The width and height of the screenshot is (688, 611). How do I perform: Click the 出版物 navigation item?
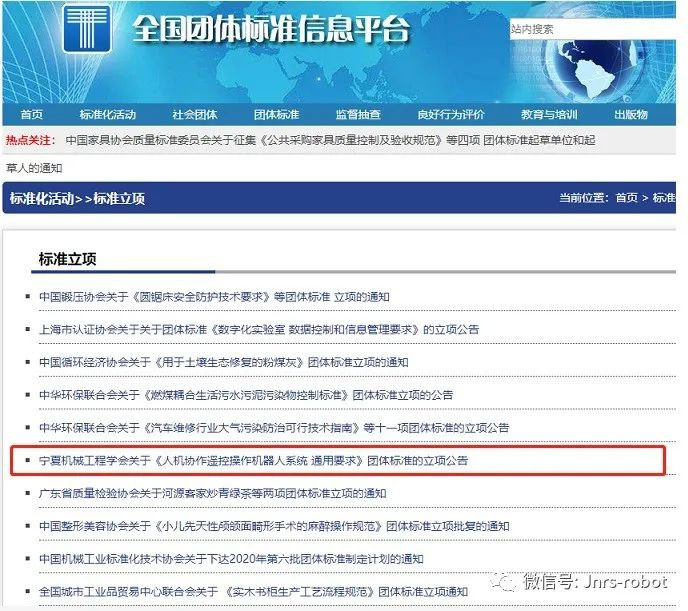coord(631,115)
